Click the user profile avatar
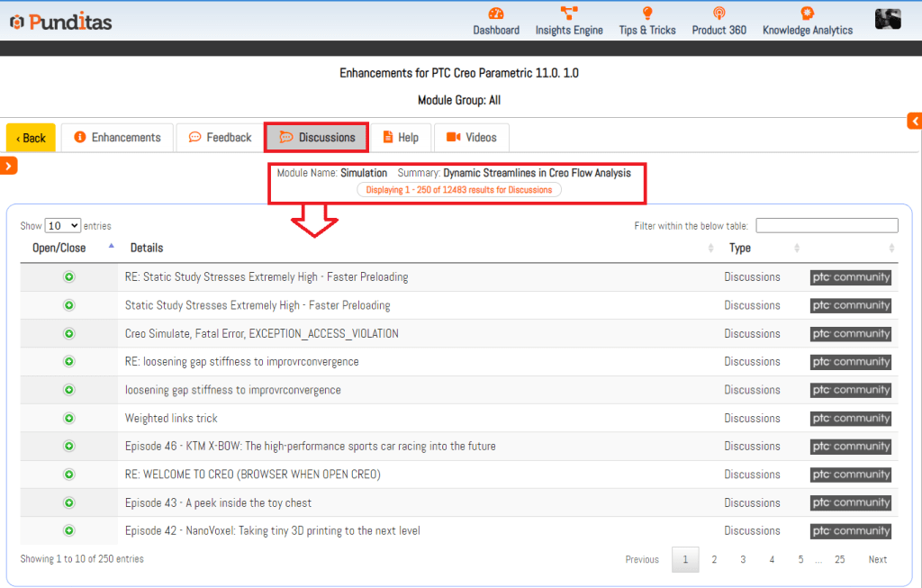This screenshot has width=922, height=588. click(x=888, y=19)
